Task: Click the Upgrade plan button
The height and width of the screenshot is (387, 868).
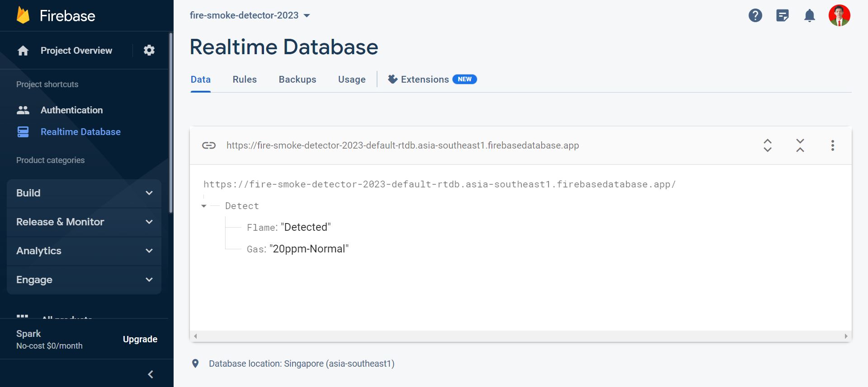Action: pos(140,339)
